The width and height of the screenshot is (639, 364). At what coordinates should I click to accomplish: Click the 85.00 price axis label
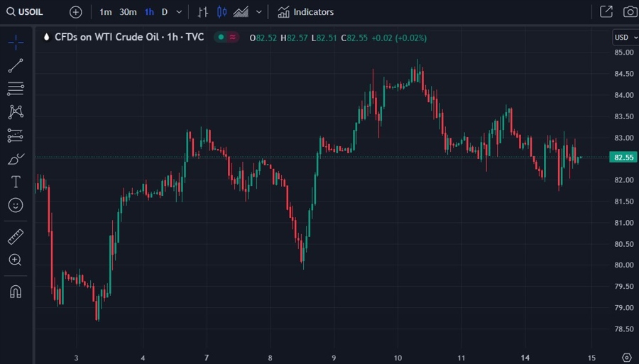pos(624,52)
